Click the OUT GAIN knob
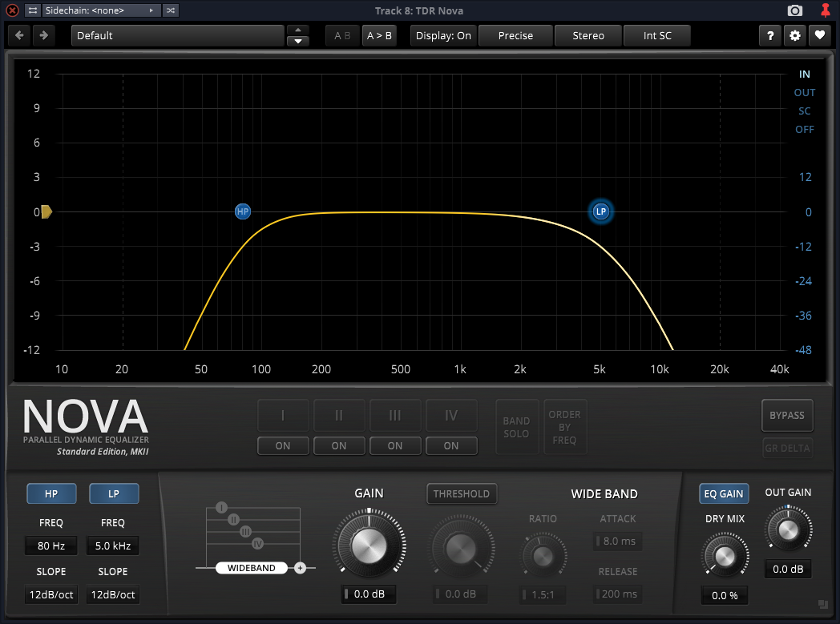This screenshot has height=624, width=840. pos(788,529)
